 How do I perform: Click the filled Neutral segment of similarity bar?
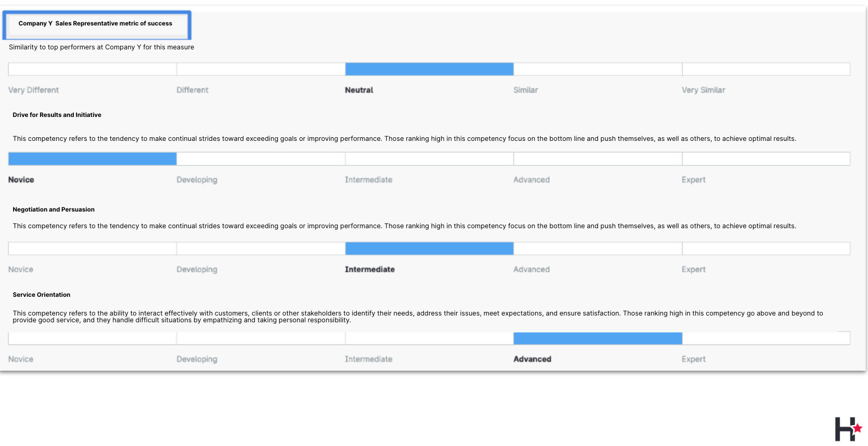(429, 69)
